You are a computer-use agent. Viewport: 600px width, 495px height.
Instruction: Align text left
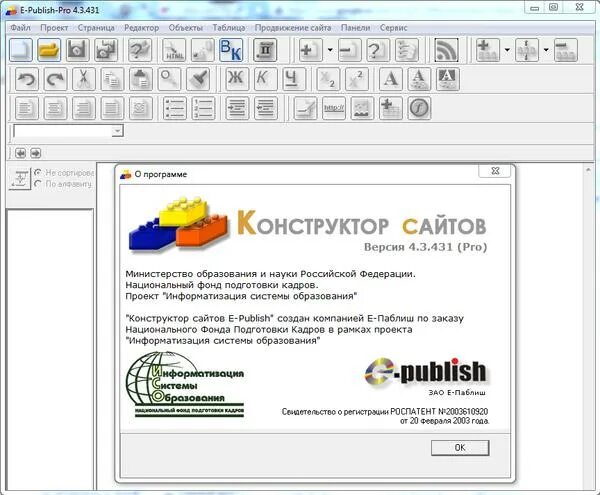27,108
